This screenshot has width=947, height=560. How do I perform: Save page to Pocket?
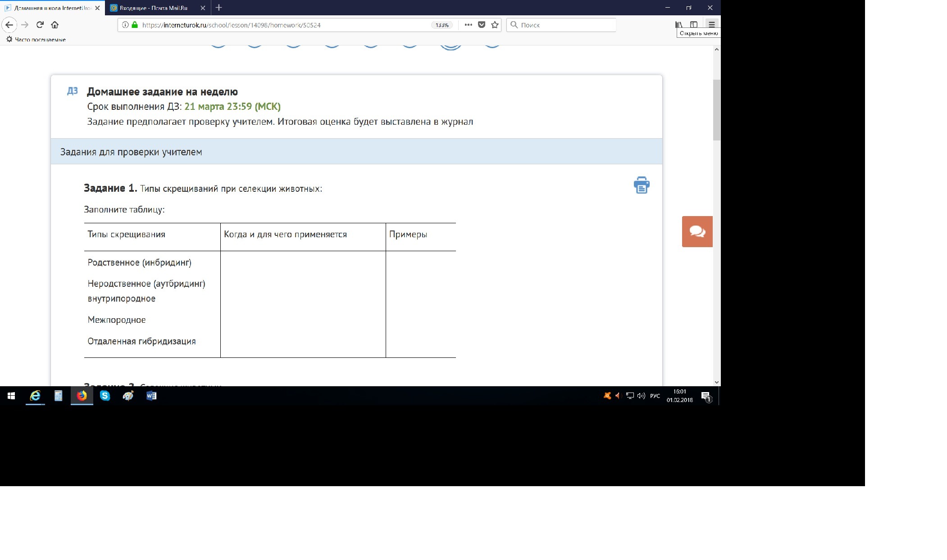(482, 25)
